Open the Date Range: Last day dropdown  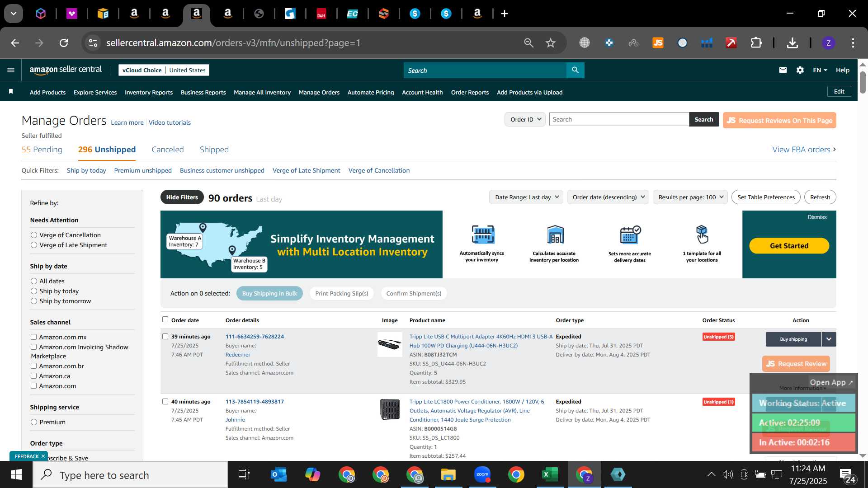[x=526, y=197]
